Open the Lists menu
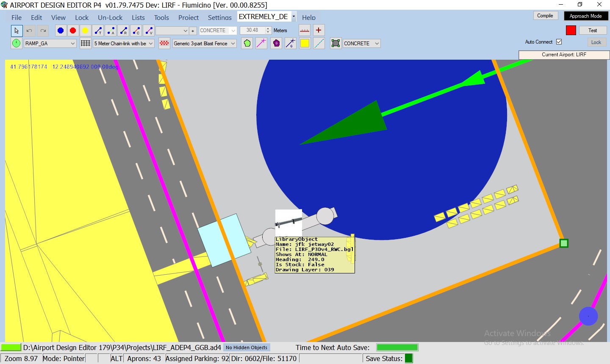 (138, 17)
